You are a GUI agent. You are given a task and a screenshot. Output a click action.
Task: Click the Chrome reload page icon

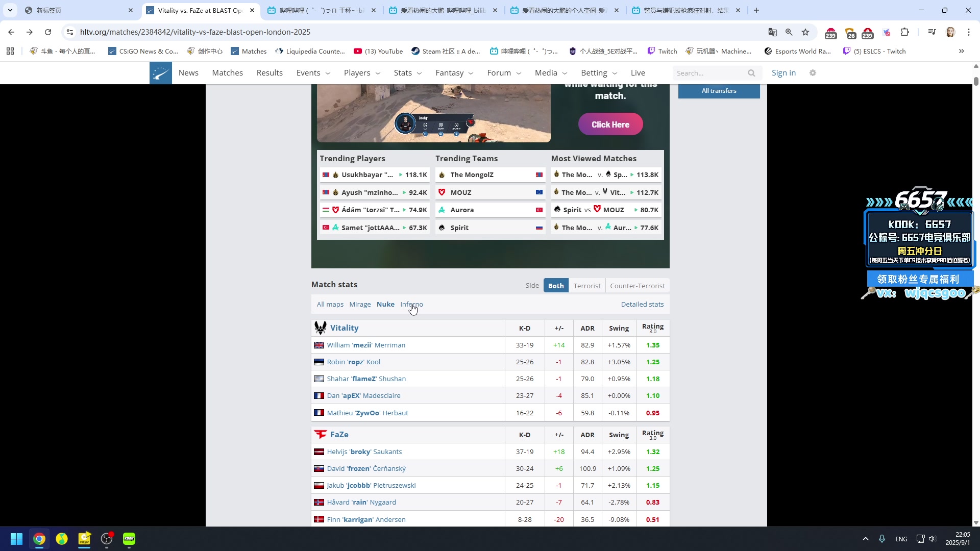48,32
